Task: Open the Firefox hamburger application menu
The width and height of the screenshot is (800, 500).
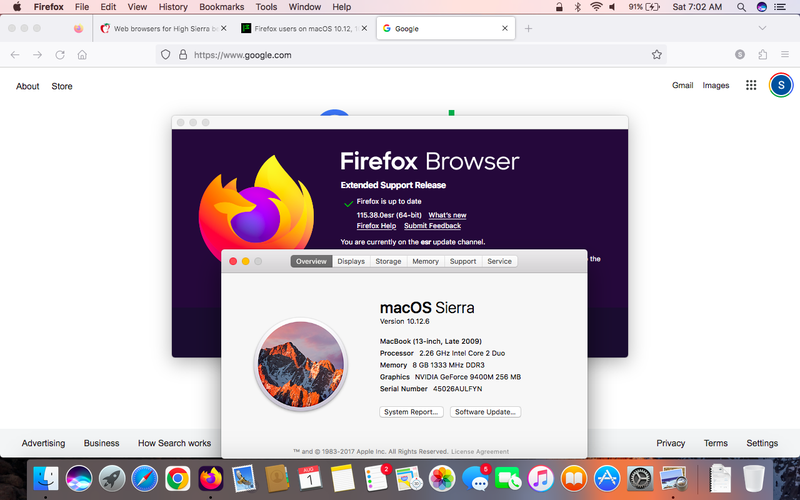Action: click(x=785, y=55)
